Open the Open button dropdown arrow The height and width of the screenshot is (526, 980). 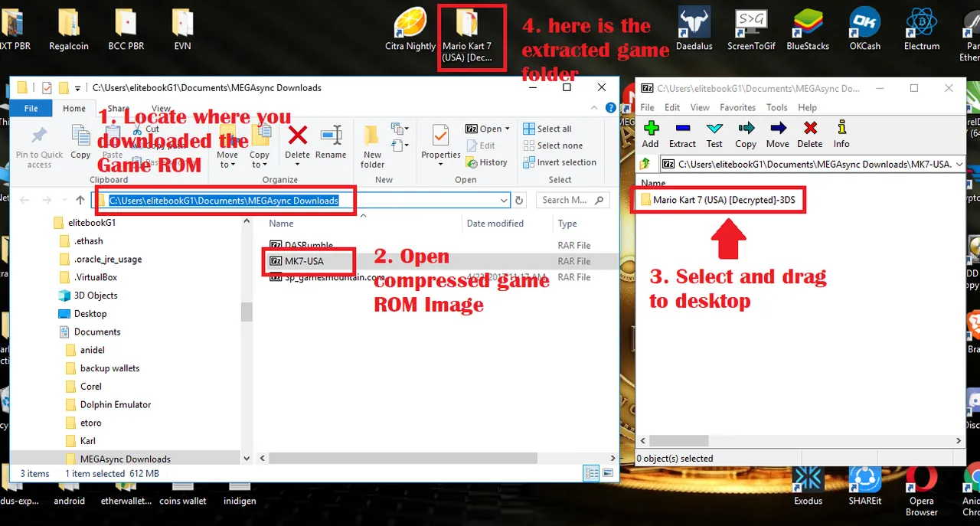click(x=508, y=129)
